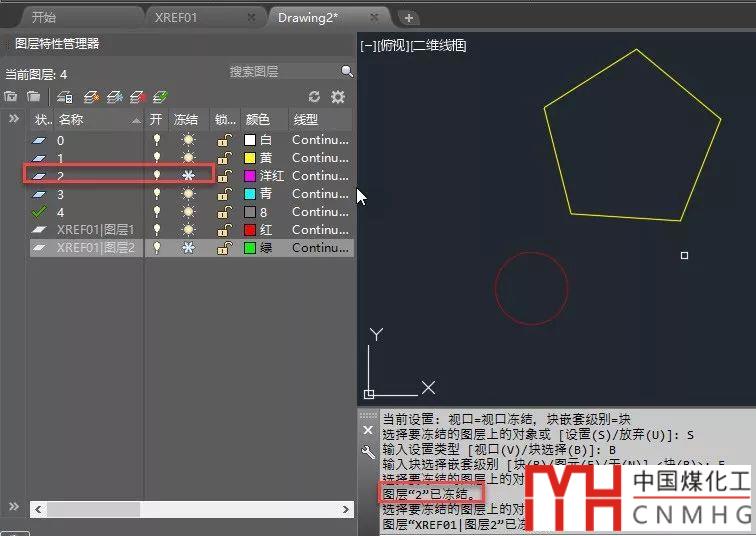Open the Layer States Manager icon
This screenshot has height=536, width=756.
65,97
